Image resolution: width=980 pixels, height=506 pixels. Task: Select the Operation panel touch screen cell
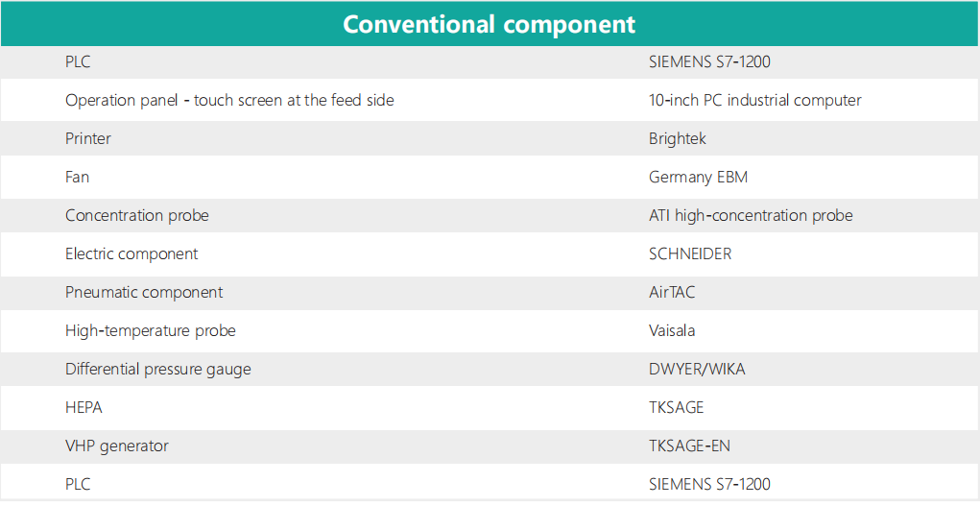[x=229, y=100]
